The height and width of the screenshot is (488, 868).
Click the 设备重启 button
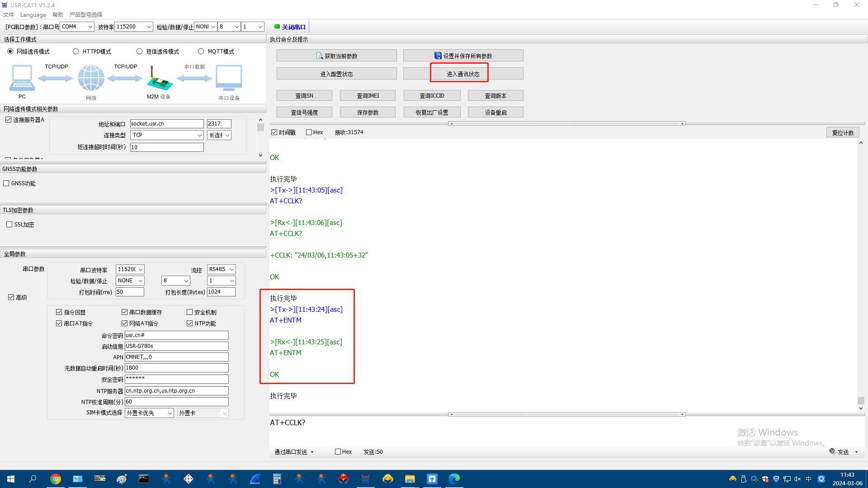click(495, 113)
